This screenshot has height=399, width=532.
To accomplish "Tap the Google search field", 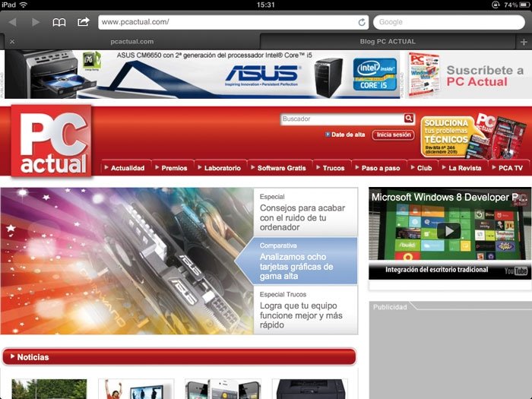I will (449, 22).
